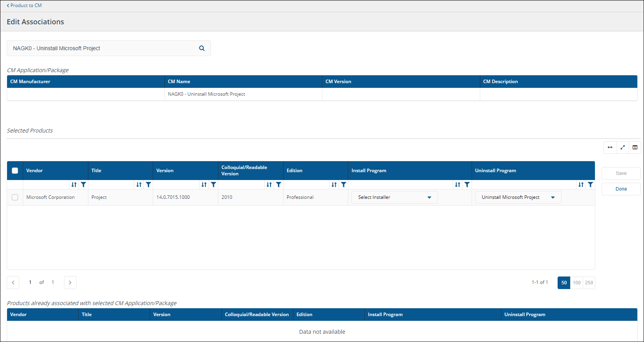The image size is (644, 342).
Task: Toggle the select all rows checkbox
Action: pos(15,171)
